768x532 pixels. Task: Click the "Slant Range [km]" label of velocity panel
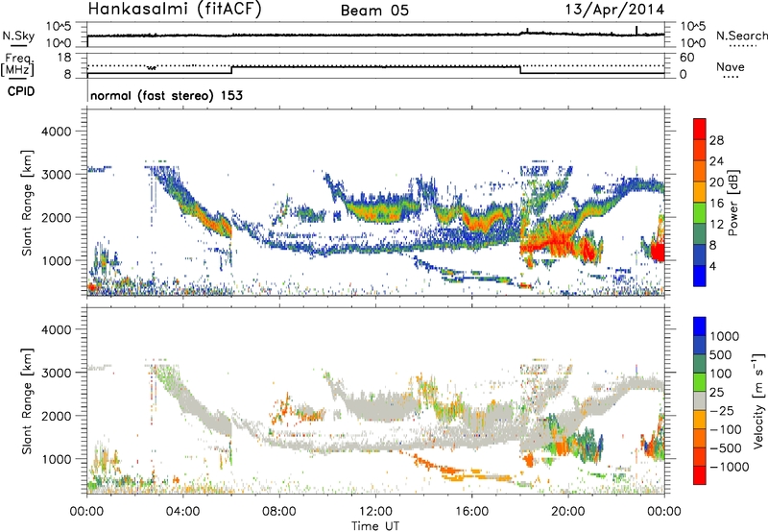pyautogui.click(x=27, y=400)
